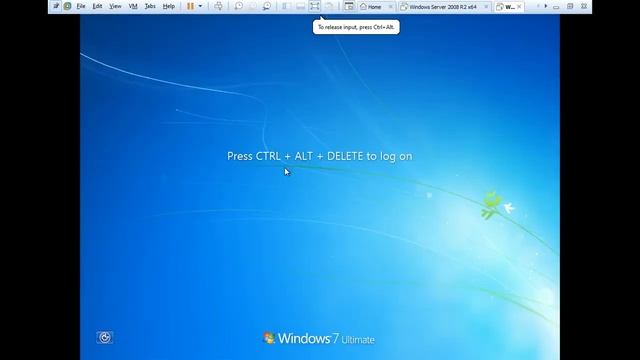Take a snapshot using the clock icon

239,6
